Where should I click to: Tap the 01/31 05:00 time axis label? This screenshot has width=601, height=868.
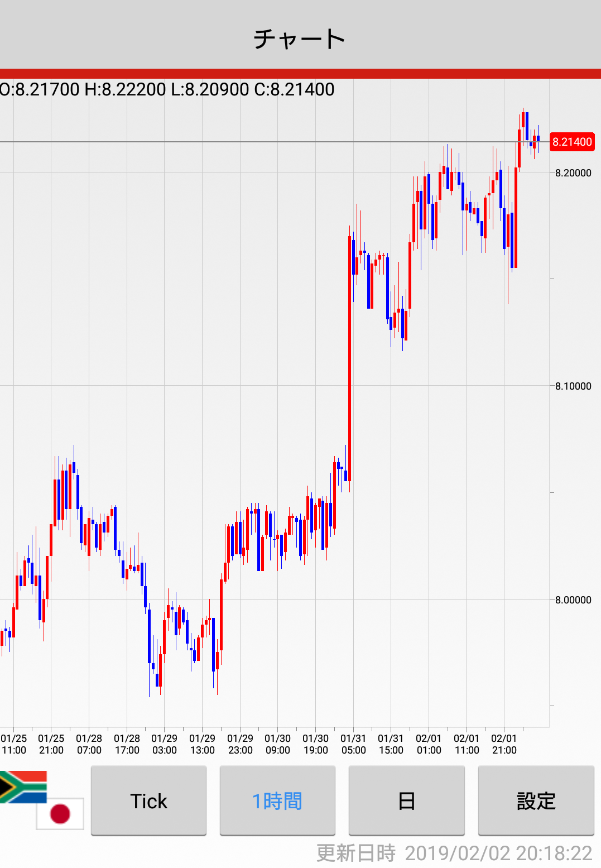(353, 744)
